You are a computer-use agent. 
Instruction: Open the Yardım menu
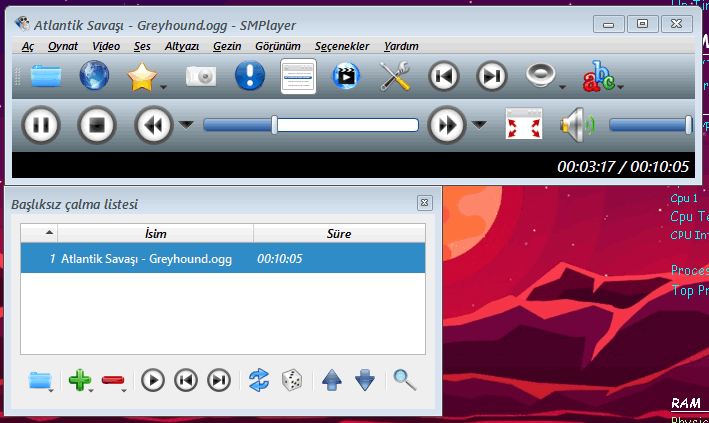401,46
